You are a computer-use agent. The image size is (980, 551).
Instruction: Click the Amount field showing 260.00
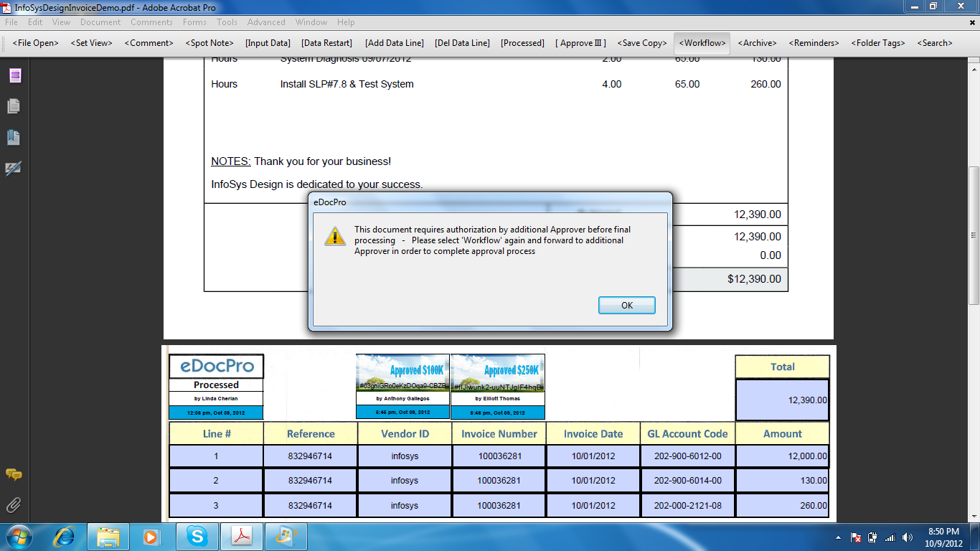coord(782,506)
